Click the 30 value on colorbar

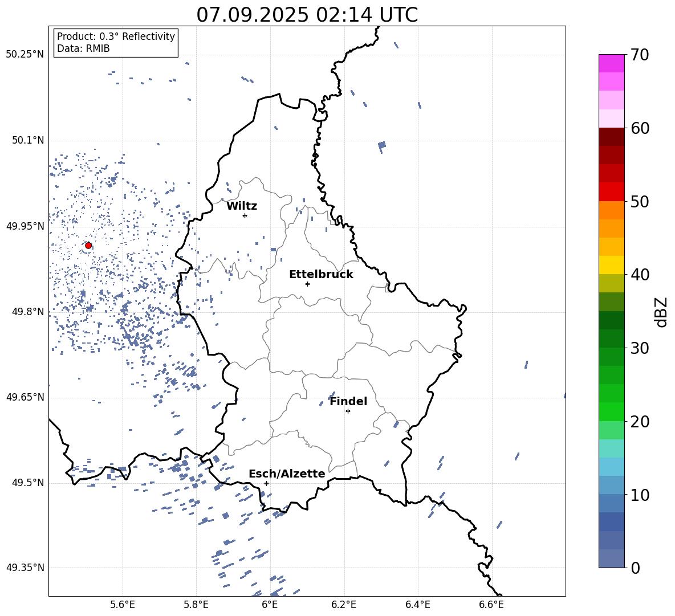click(640, 348)
